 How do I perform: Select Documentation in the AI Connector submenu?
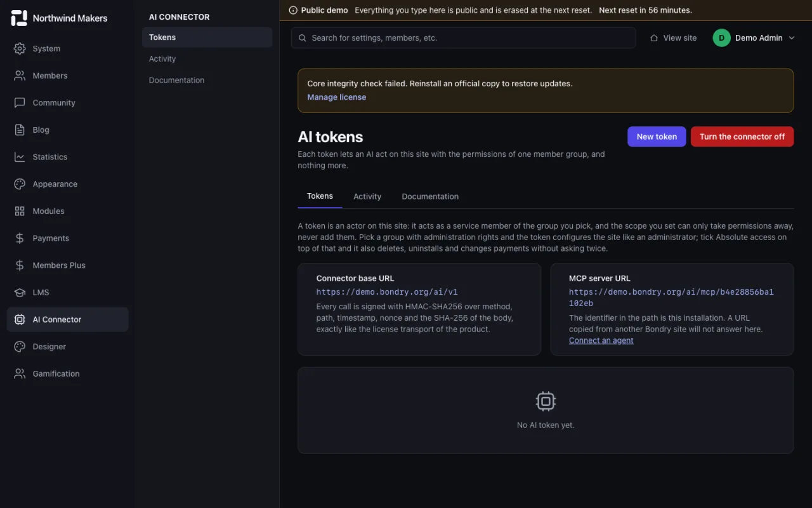coord(207,81)
